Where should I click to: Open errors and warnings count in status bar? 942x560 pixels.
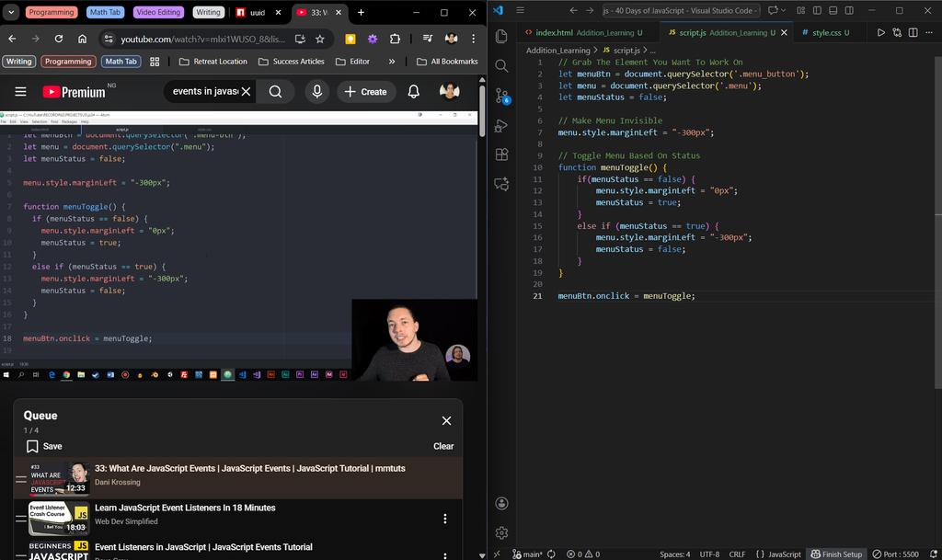pyautogui.click(x=582, y=554)
